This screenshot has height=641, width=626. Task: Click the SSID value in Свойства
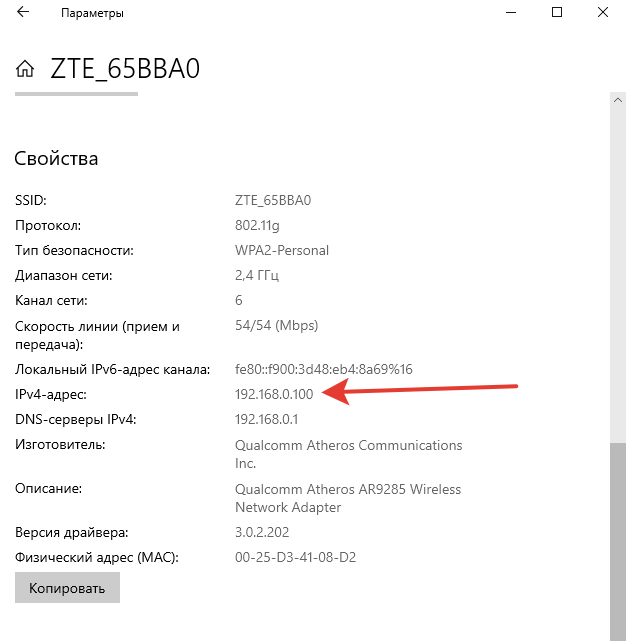[x=273, y=200]
